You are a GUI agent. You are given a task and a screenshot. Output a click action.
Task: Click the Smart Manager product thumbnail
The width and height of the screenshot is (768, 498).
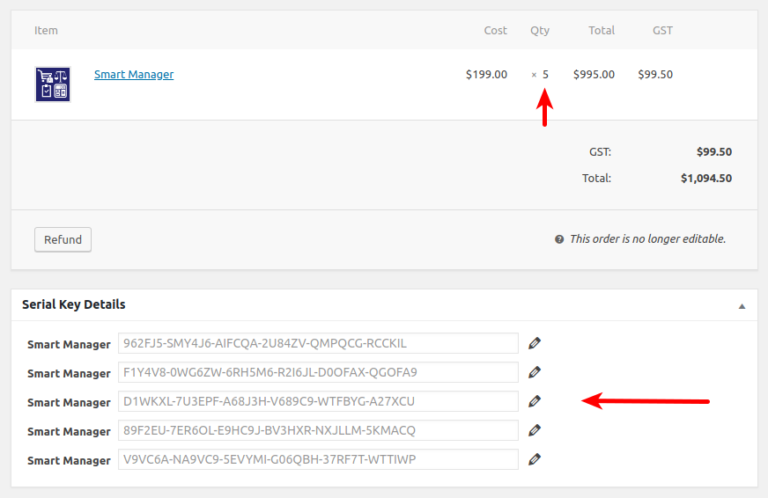tap(53, 84)
